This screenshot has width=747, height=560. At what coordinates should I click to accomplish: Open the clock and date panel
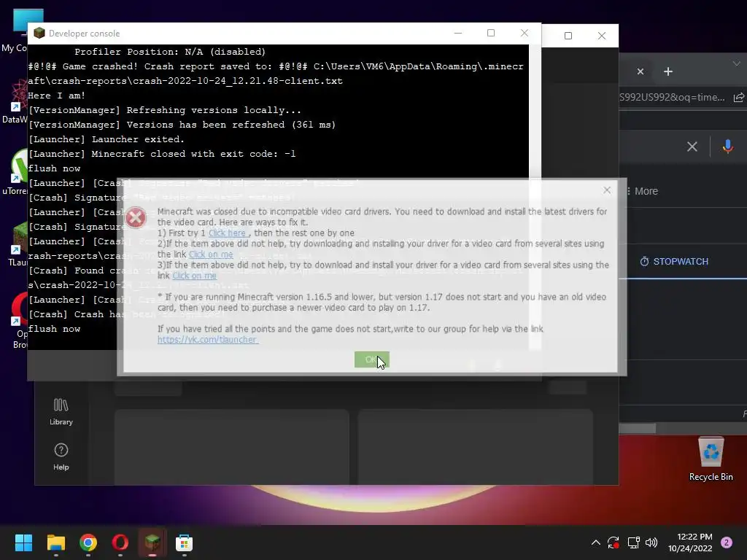click(690, 542)
